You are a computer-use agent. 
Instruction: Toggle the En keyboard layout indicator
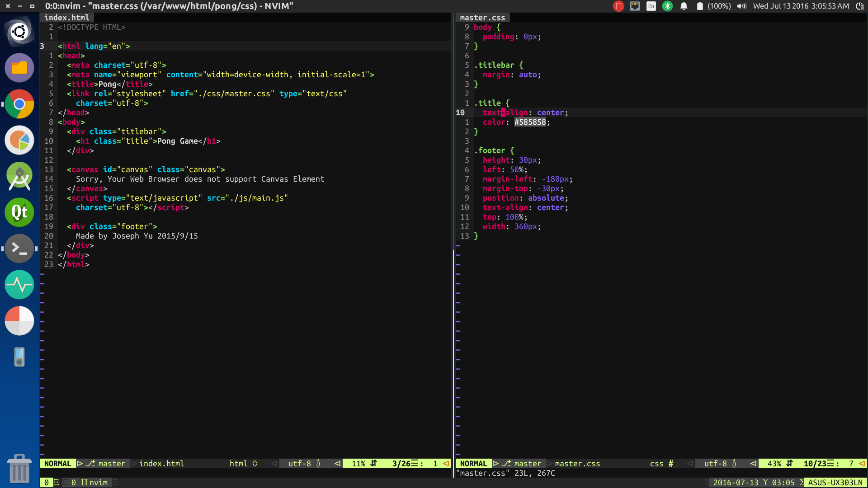pyautogui.click(x=651, y=6)
